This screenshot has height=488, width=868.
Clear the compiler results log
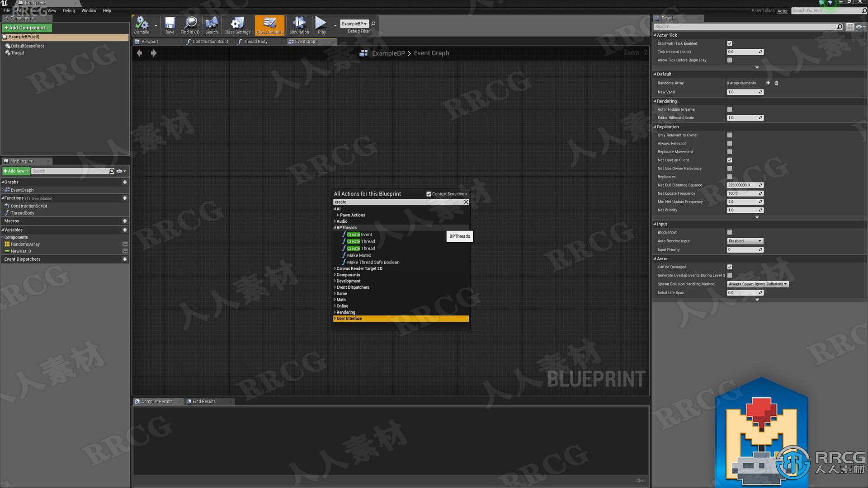[641, 481]
